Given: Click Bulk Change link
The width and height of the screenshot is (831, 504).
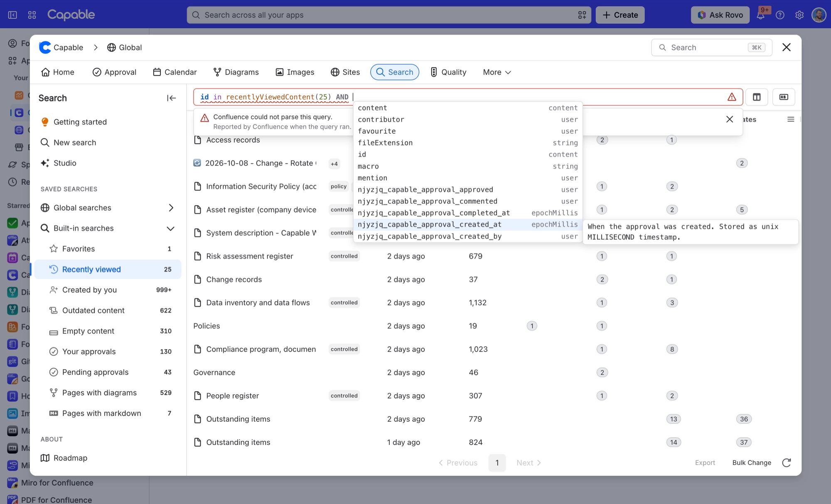Looking at the screenshot, I should pyautogui.click(x=752, y=462).
